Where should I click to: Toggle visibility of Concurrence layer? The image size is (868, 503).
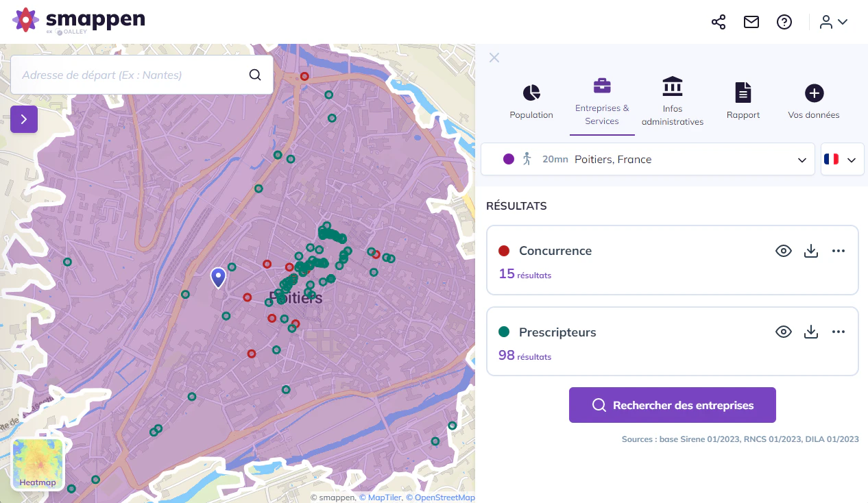tap(784, 251)
